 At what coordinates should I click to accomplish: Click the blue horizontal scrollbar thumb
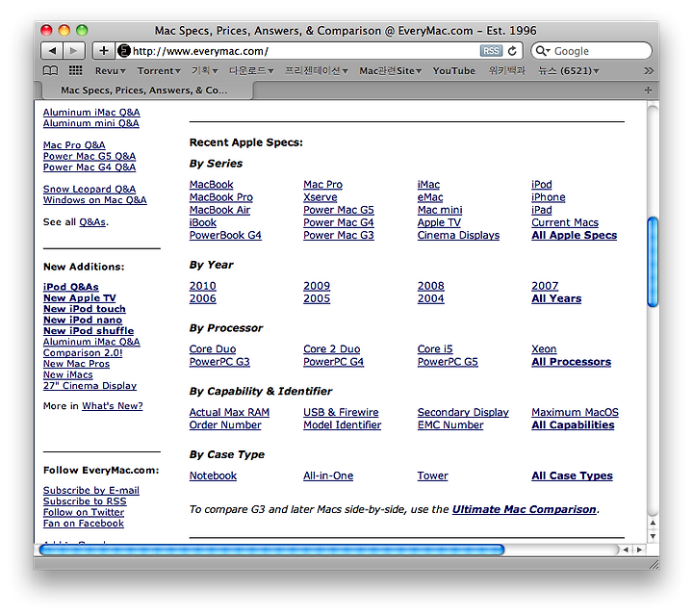tap(271, 550)
